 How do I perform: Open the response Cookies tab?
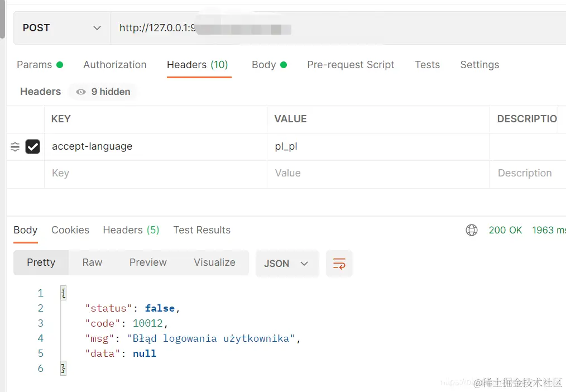point(70,230)
